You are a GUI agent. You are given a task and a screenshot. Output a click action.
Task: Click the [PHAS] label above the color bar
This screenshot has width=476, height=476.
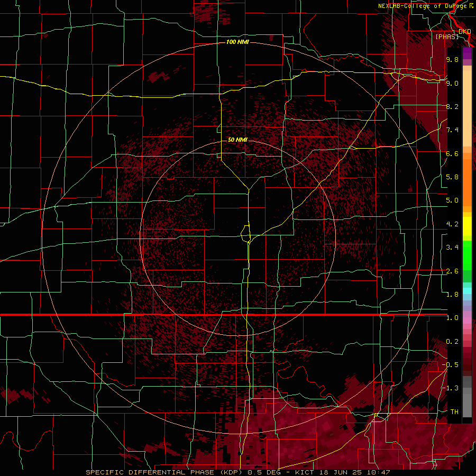coord(447,36)
